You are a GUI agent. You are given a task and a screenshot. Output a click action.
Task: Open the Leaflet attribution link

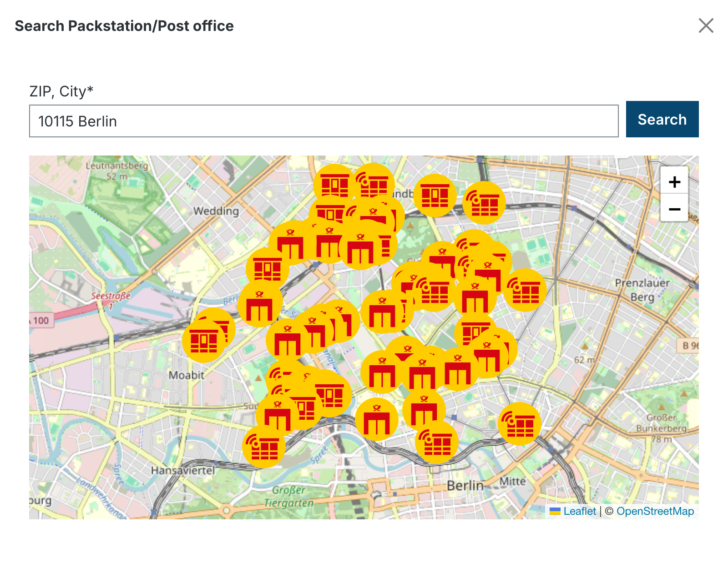tap(573, 511)
